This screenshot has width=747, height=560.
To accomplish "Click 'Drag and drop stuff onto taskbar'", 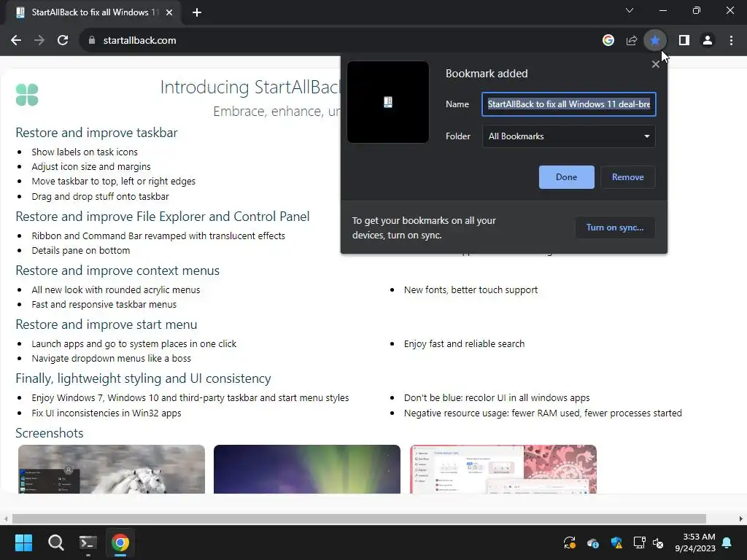I will coord(100,197).
